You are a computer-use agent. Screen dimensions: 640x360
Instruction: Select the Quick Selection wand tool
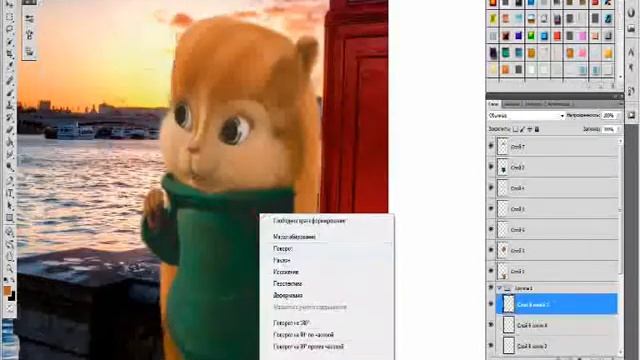[10, 41]
